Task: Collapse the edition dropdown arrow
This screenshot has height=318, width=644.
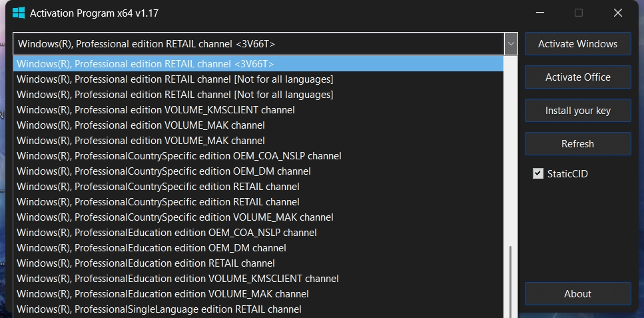Action: [511, 44]
